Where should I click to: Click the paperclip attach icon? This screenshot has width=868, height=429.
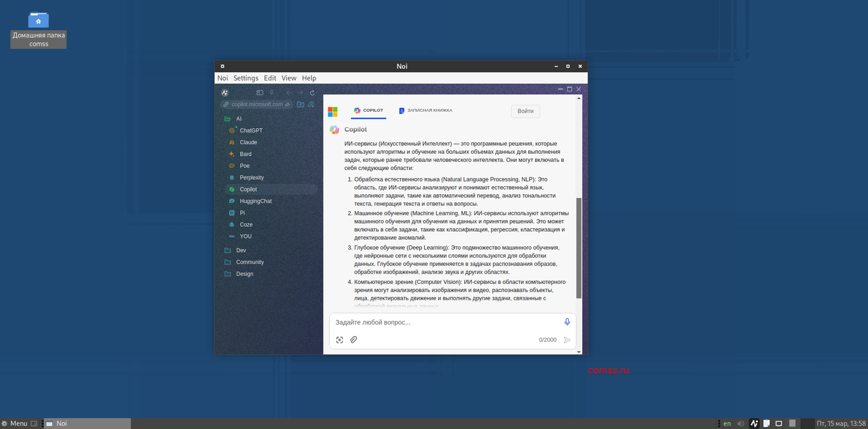(354, 340)
